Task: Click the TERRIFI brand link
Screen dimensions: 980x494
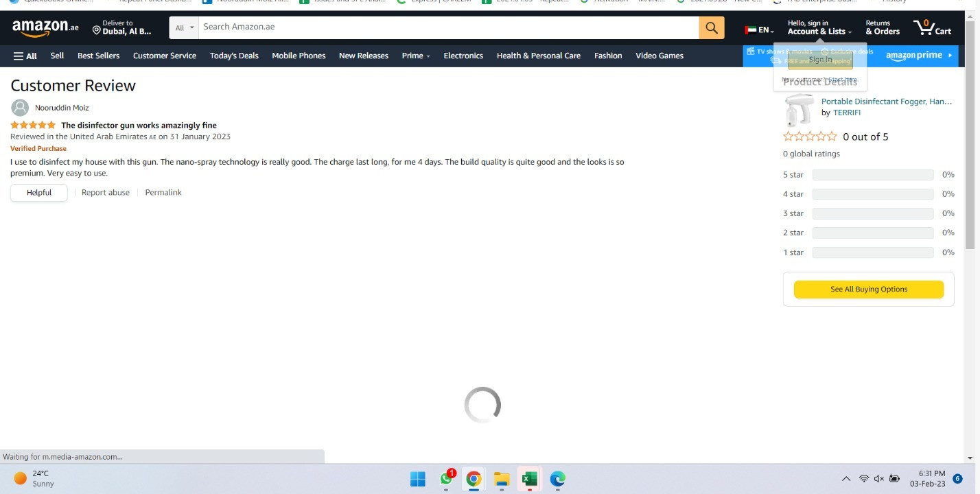Action: [847, 113]
